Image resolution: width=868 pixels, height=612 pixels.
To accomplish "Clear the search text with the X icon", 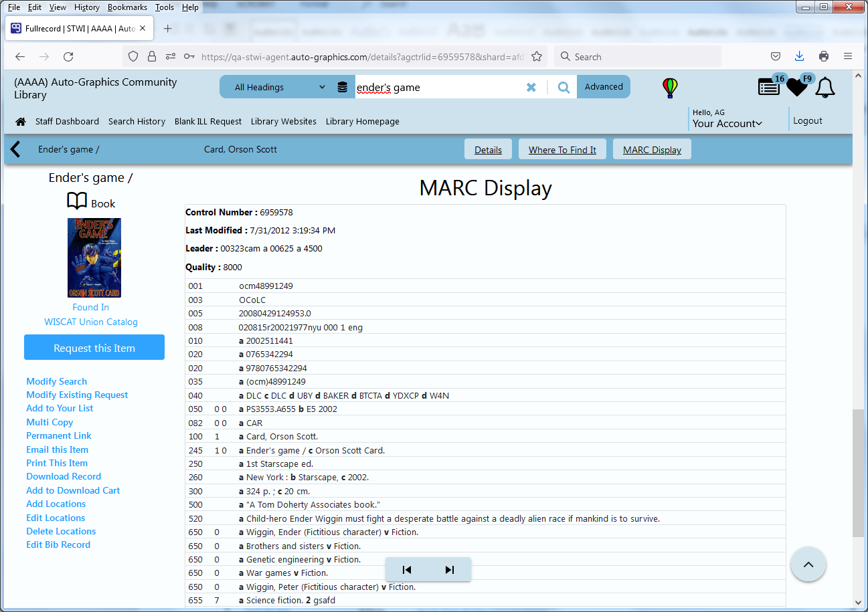I will [531, 87].
